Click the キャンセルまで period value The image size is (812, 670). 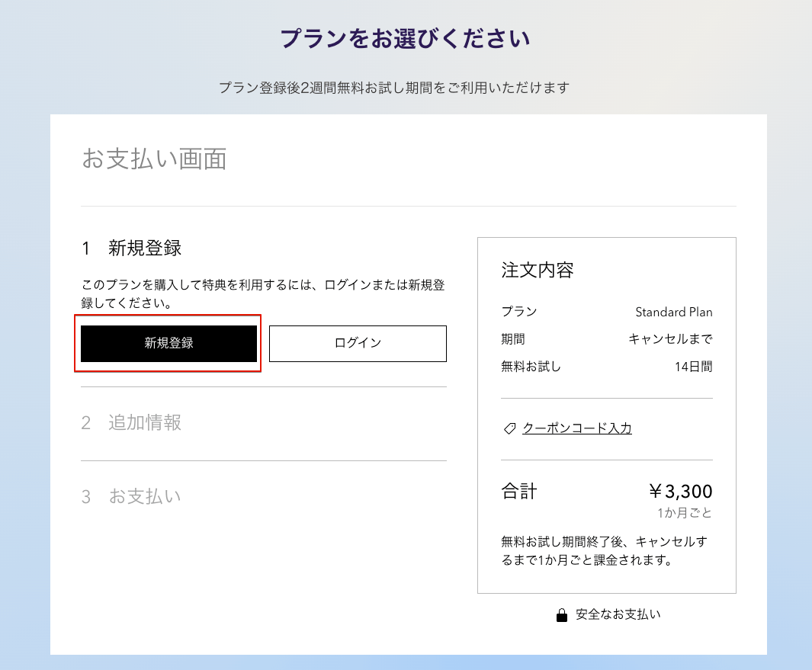click(670, 339)
